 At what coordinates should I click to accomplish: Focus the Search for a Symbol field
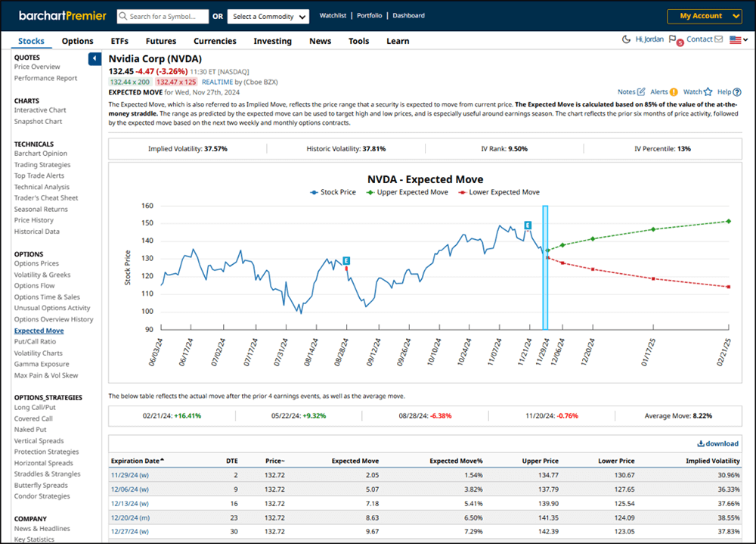pos(163,17)
